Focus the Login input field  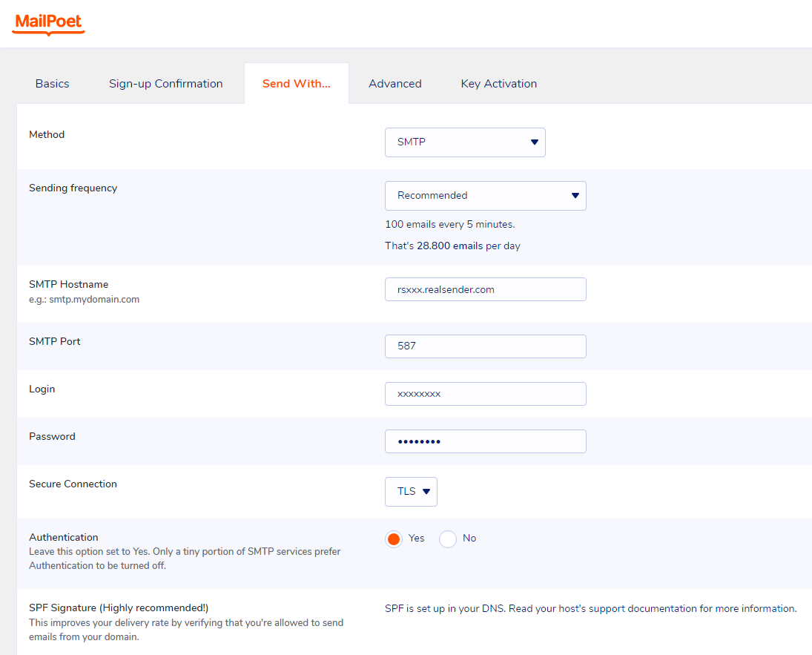tap(486, 393)
